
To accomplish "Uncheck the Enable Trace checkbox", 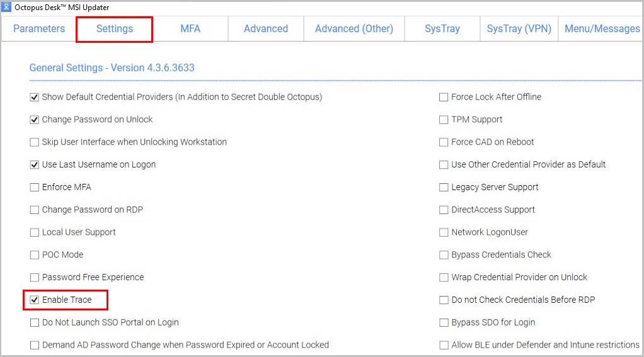I will click(35, 300).
